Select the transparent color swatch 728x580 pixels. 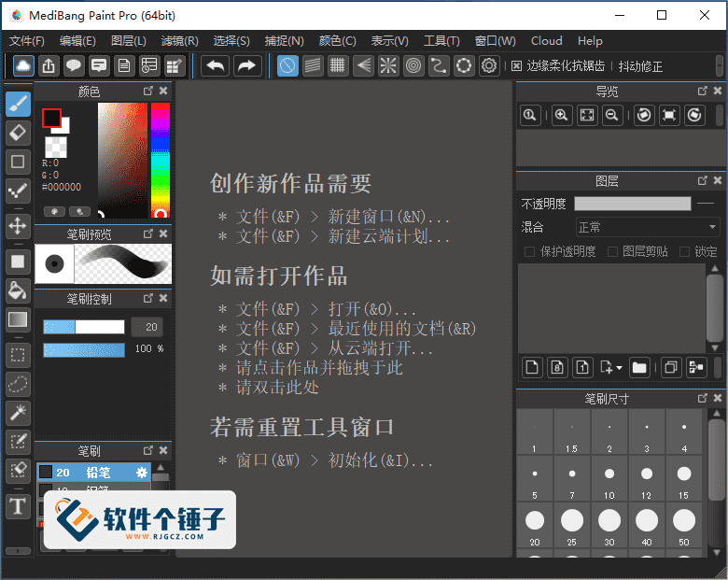(56, 147)
